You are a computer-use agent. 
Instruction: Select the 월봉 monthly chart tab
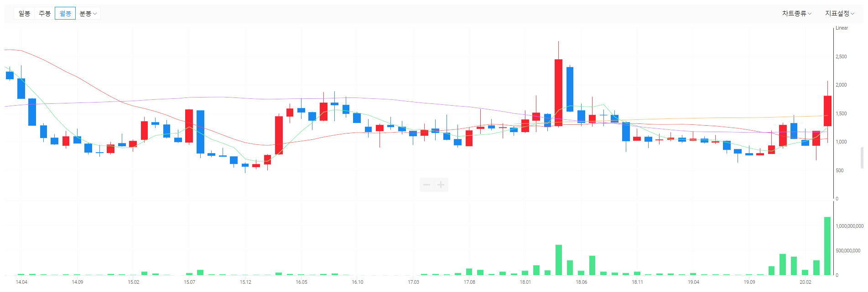[65, 14]
